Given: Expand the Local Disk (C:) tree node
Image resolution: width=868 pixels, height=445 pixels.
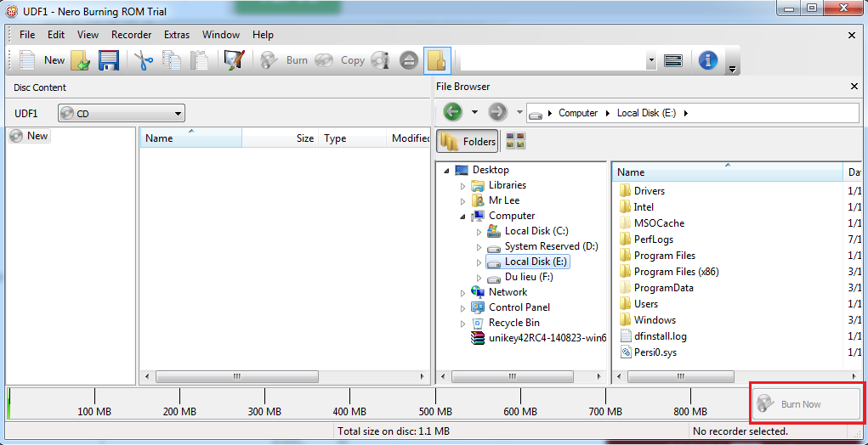Looking at the screenshot, I should click(x=479, y=231).
